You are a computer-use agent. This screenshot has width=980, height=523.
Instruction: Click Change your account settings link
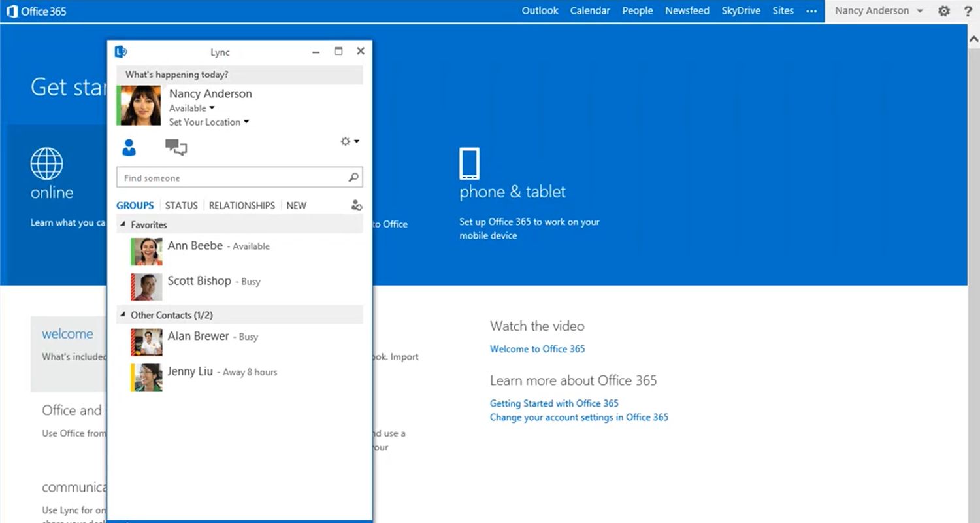coord(579,417)
